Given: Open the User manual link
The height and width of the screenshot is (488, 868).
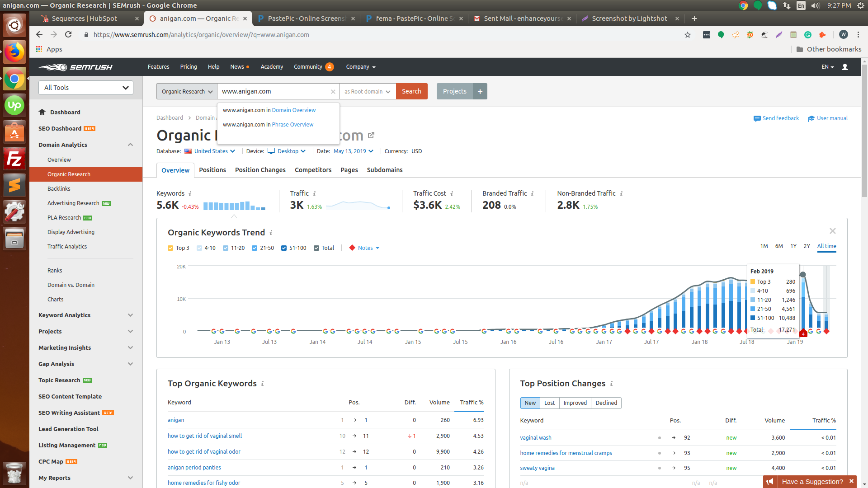Looking at the screenshot, I should 828,118.
